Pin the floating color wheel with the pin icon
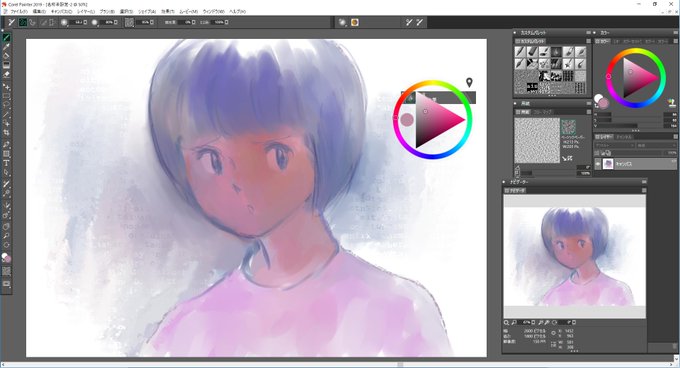This screenshot has height=368, width=680. coord(469,82)
